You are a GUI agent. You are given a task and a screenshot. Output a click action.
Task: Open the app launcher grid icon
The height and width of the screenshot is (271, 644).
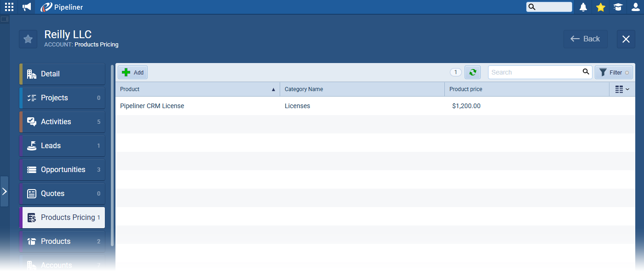[x=9, y=7]
